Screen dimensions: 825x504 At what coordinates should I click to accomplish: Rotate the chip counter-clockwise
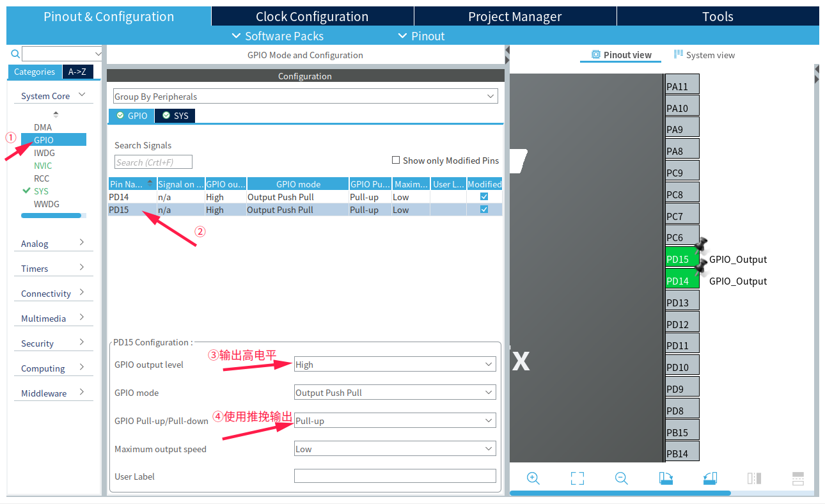click(x=710, y=478)
